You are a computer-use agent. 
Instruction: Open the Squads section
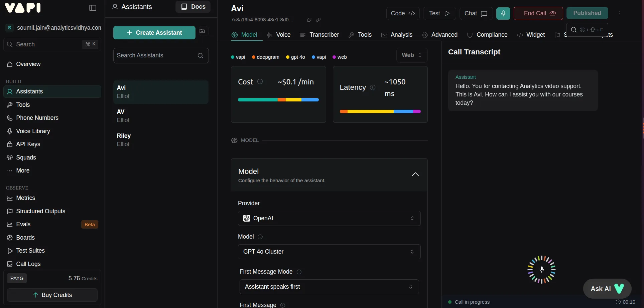pos(26,157)
